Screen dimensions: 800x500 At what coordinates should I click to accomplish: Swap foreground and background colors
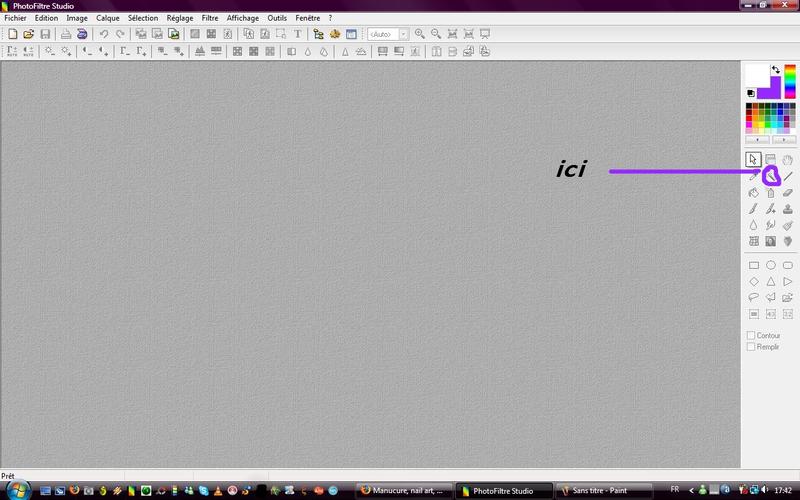tap(775, 69)
